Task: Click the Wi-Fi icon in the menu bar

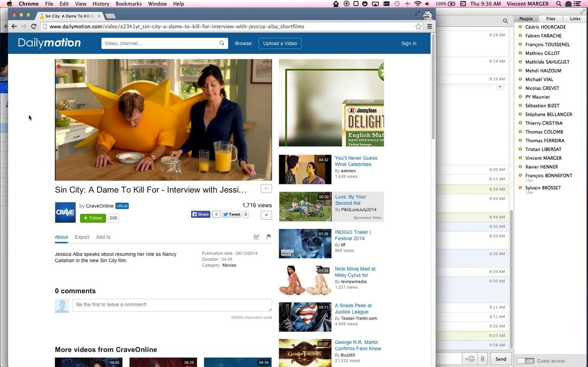Action: click(x=417, y=4)
